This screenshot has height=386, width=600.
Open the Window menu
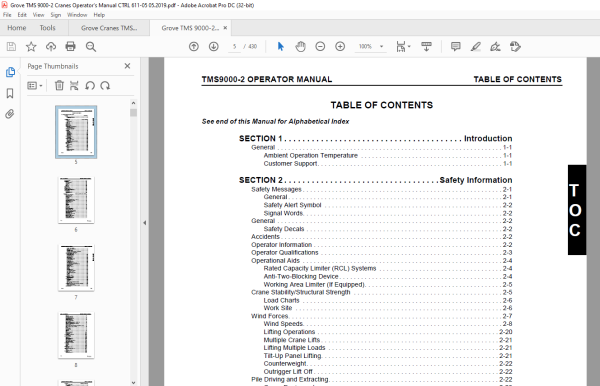[x=77, y=15]
